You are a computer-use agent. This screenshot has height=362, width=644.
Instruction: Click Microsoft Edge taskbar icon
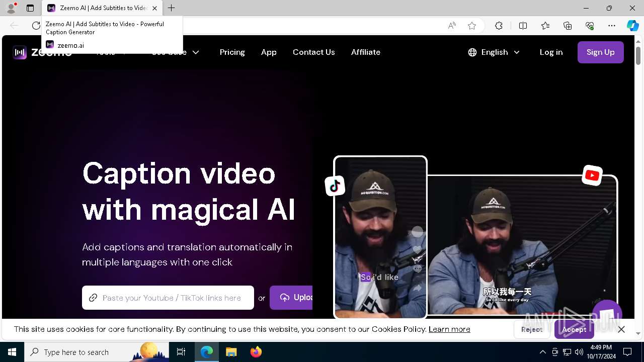(207, 352)
